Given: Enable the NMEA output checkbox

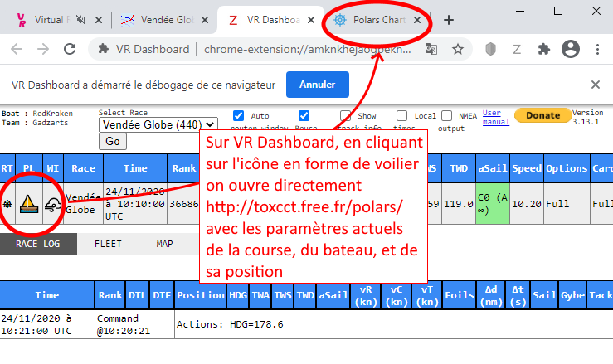Looking at the screenshot, I should pos(447,116).
